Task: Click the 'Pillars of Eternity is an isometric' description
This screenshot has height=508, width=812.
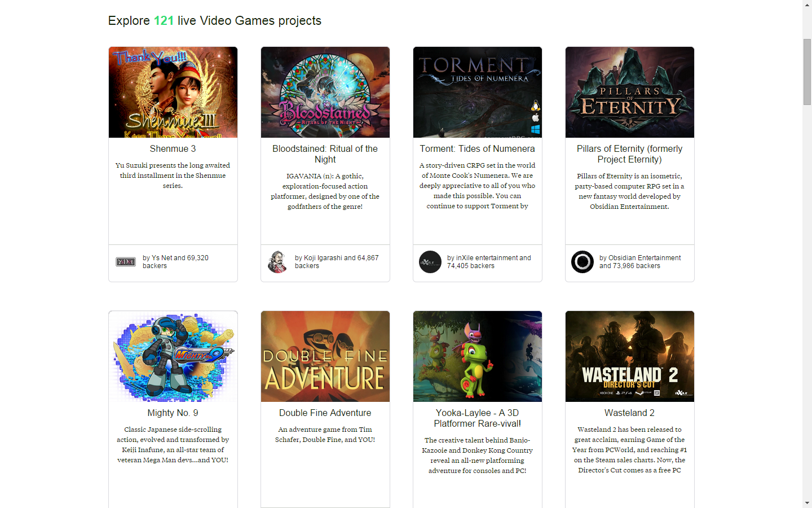Action: pos(630,191)
